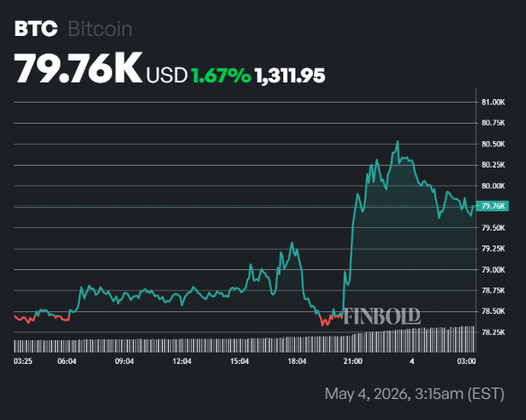Click the 78.25K price axis label
The image size is (526, 420).
coord(493,332)
